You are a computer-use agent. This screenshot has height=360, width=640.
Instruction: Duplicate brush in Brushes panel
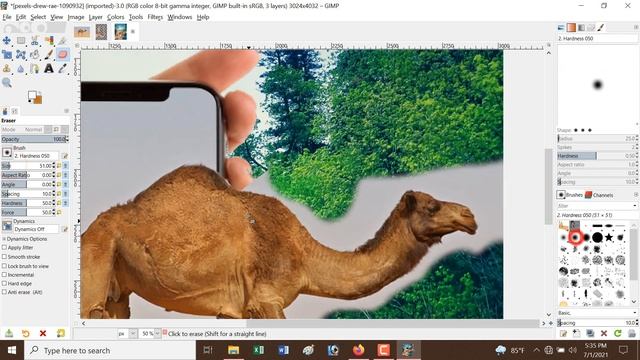pos(590,333)
